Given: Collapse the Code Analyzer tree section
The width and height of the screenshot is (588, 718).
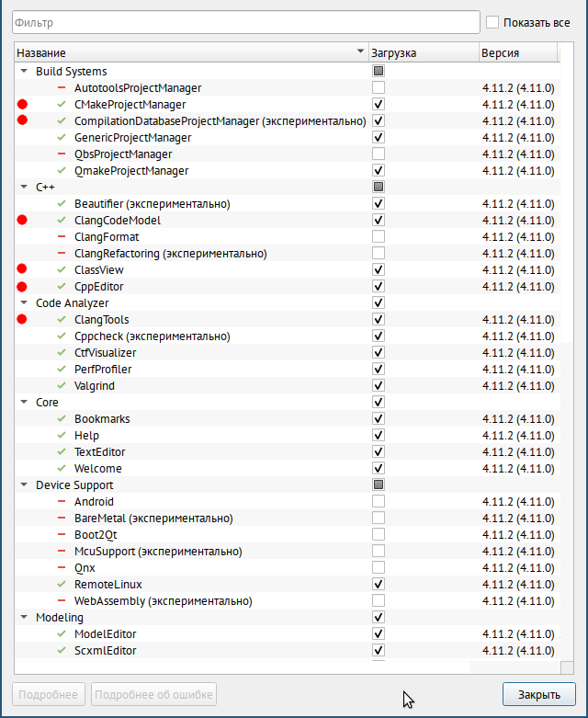Looking at the screenshot, I should (x=24, y=302).
